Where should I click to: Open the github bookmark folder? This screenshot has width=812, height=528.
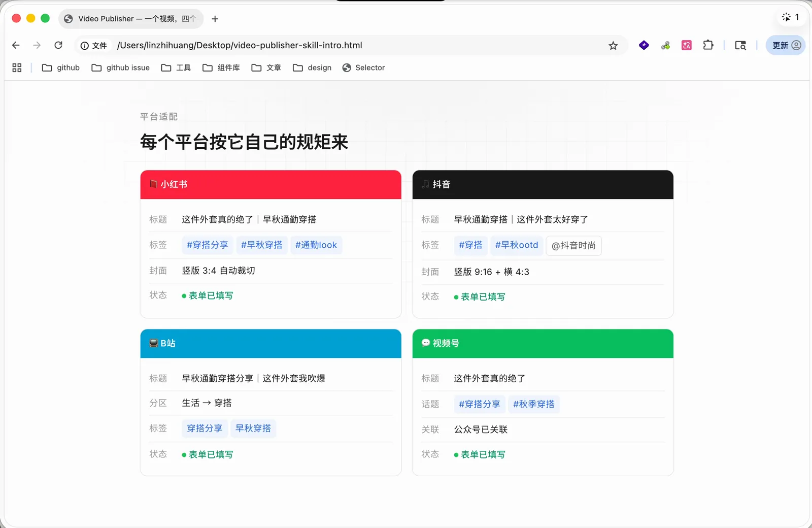[x=60, y=68]
